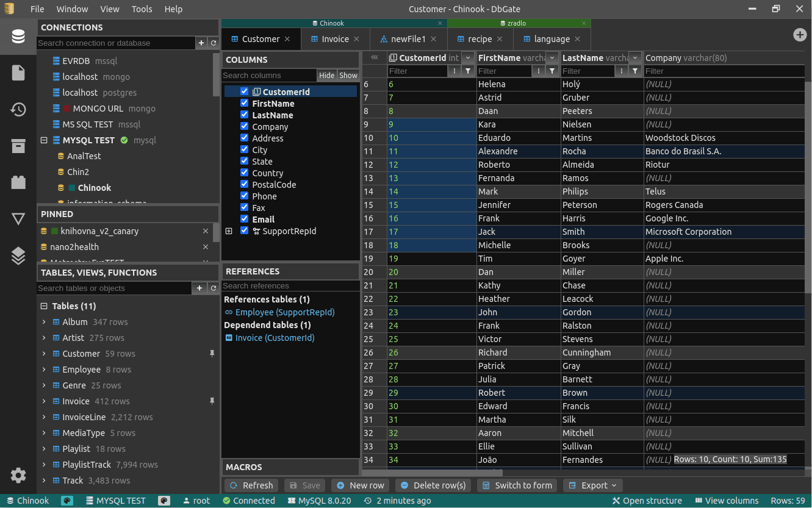Open structure from the status bar
Image resolution: width=812 pixels, height=508 pixels.
tap(647, 500)
